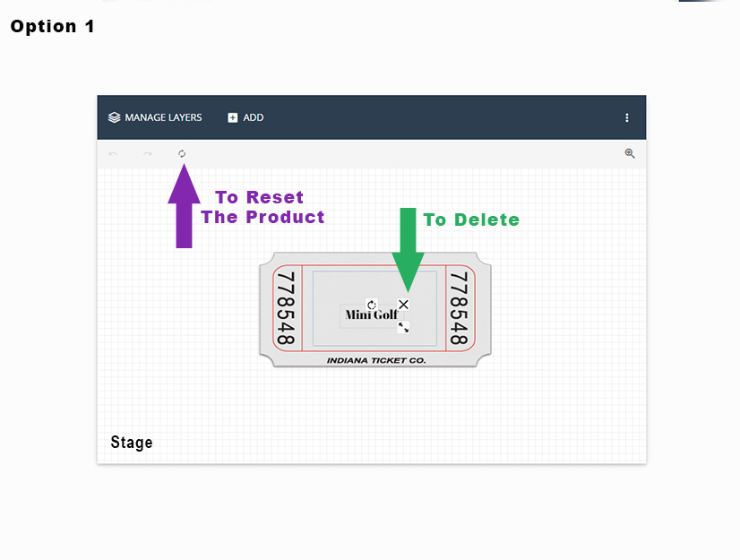Reset the product with the refresh icon
Image resolution: width=740 pixels, height=560 pixels.
[x=182, y=154]
